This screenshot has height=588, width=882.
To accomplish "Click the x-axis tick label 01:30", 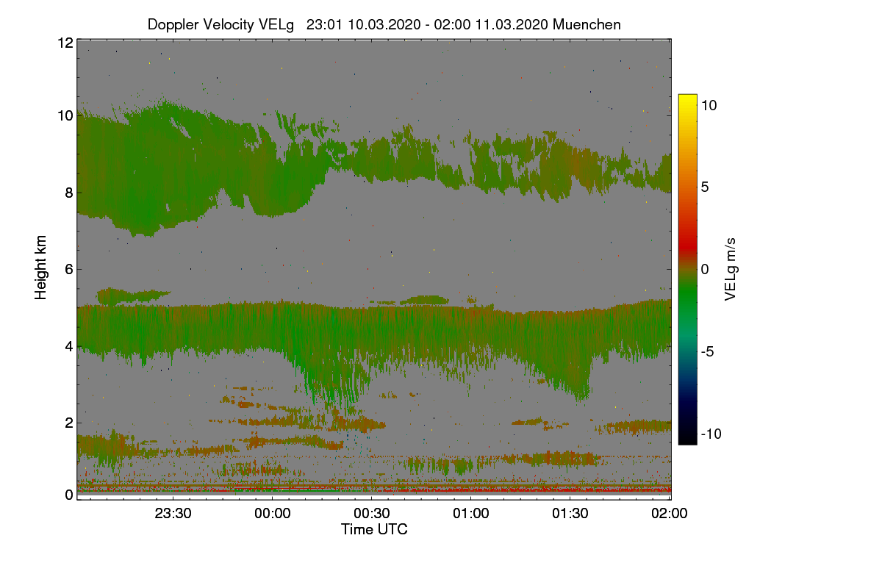I will coord(570,514).
